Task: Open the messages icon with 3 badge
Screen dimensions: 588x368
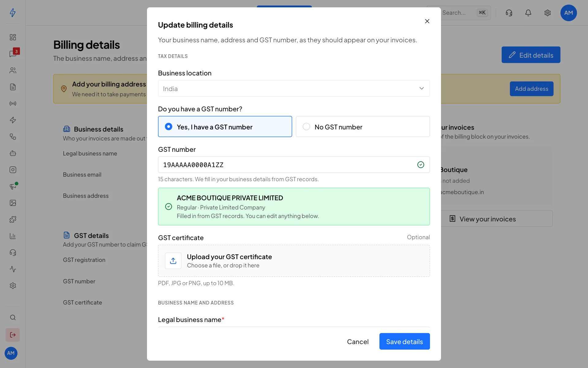Action: 13,53
